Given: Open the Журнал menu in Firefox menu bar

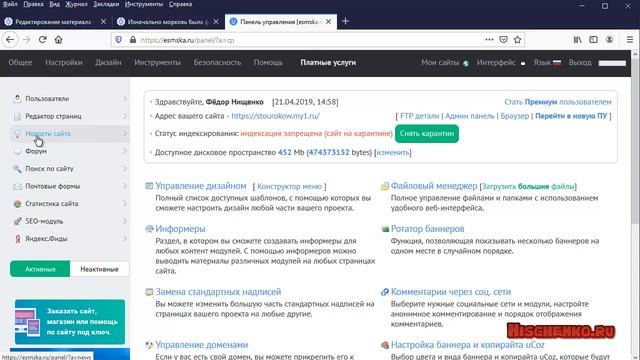Looking at the screenshot, I should click(x=76, y=4).
